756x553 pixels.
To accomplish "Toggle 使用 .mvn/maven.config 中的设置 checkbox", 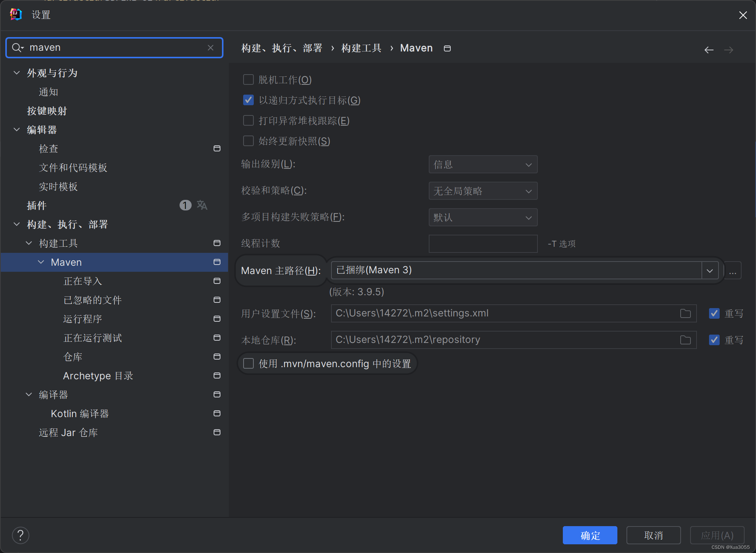I will point(248,364).
